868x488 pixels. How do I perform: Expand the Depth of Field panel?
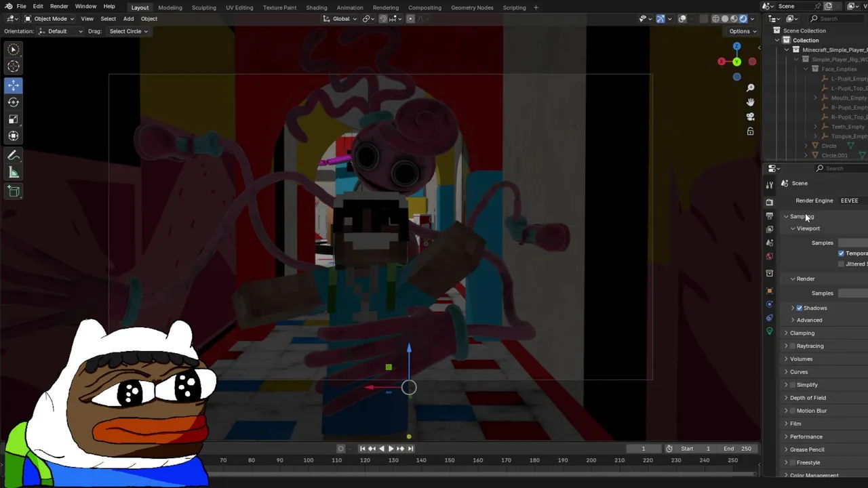click(x=808, y=398)
